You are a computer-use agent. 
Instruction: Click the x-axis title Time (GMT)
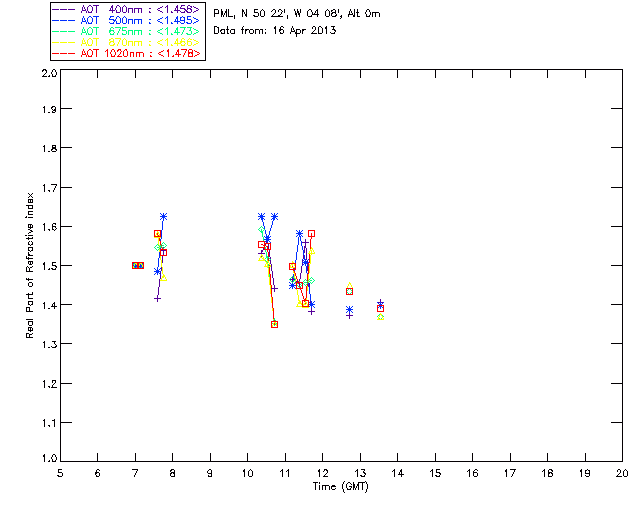coord(340,486)
